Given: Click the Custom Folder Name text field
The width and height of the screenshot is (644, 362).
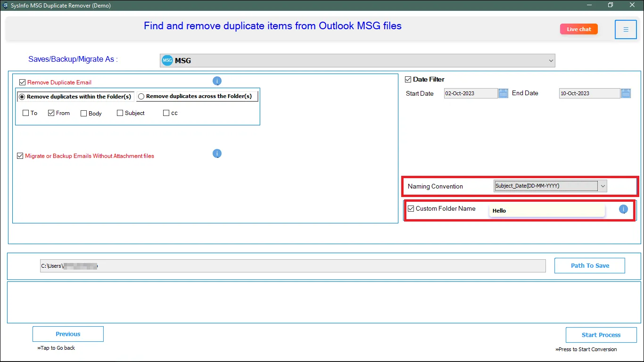Looking at the screenshot, I should pyautogui.click(x=546, y=211).
